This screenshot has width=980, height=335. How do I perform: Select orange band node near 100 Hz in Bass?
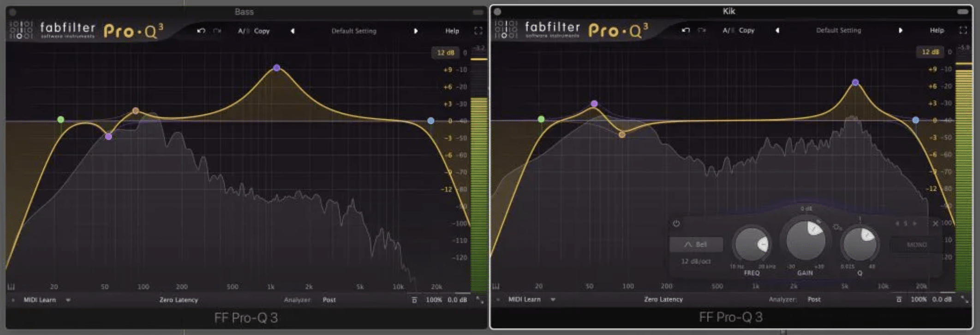pos(135,111)
